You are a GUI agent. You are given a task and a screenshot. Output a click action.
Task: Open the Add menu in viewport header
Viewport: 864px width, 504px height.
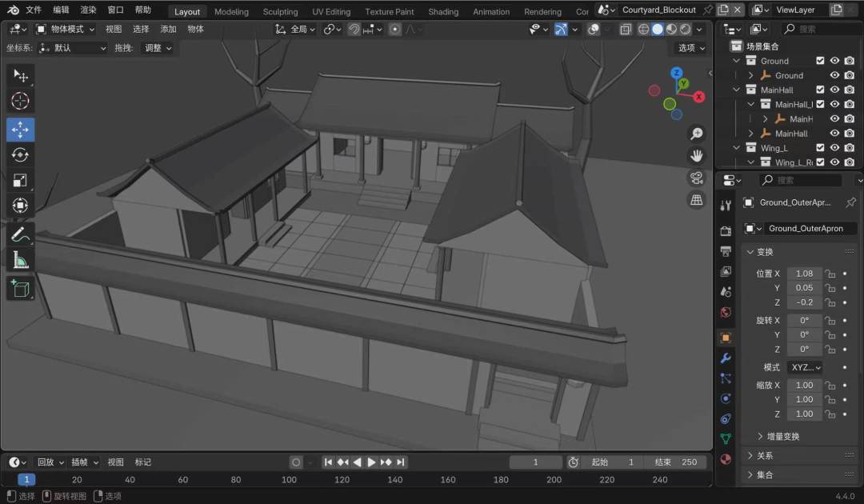tap(168, 29)
